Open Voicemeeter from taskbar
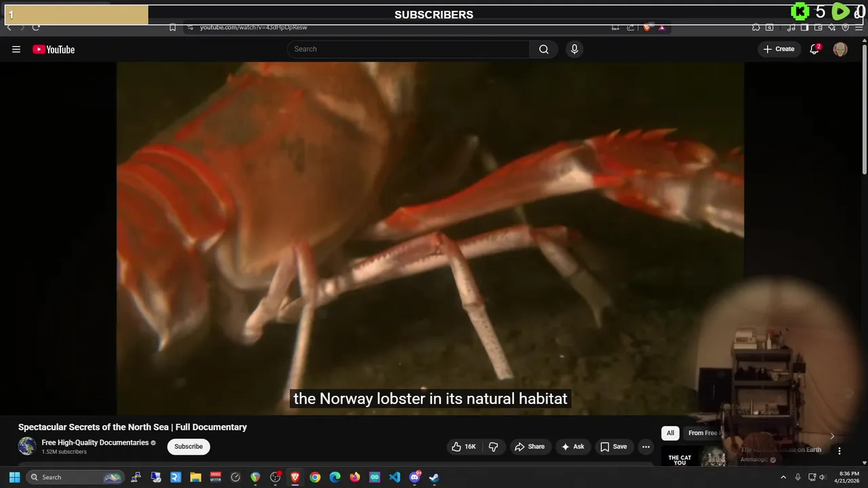 216,477
